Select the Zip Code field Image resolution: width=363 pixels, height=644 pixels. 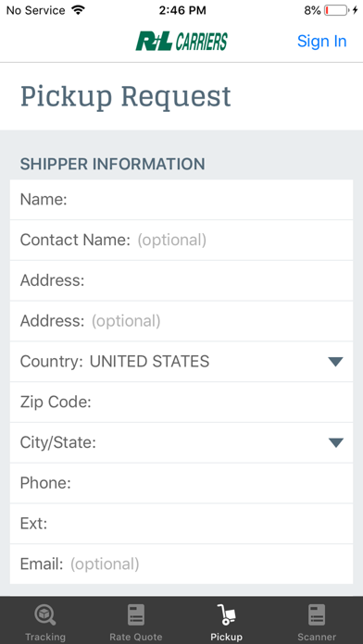181,402
